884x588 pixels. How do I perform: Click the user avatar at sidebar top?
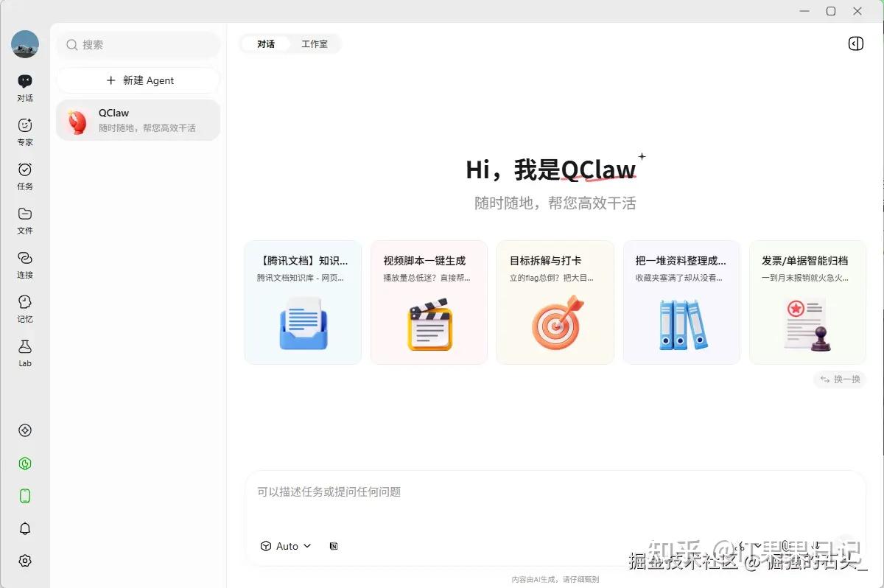(25, 44)
